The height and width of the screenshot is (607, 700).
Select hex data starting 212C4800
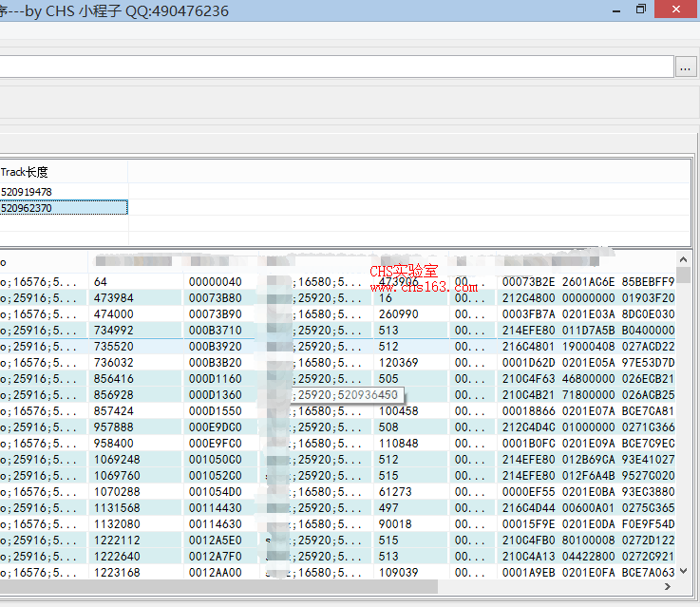click(588, 298)
